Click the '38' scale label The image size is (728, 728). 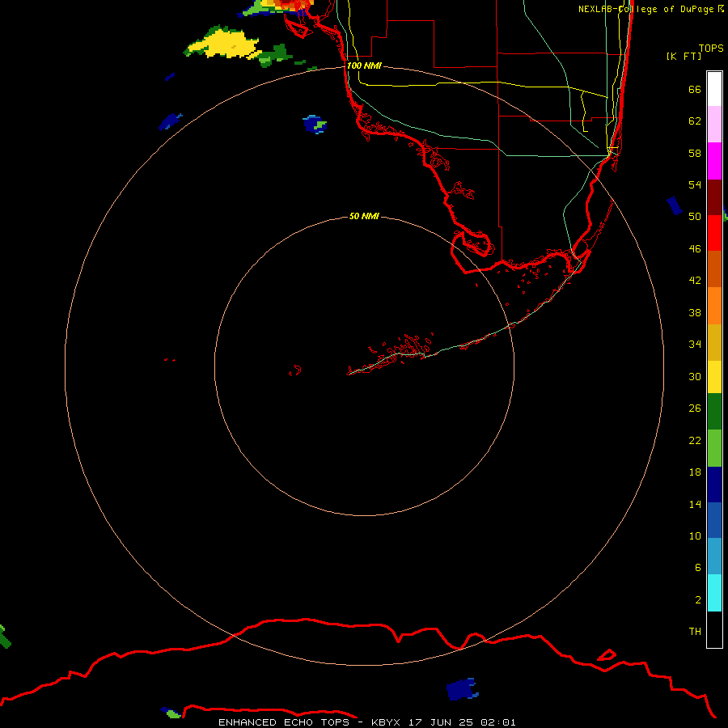tap(695, 312)
